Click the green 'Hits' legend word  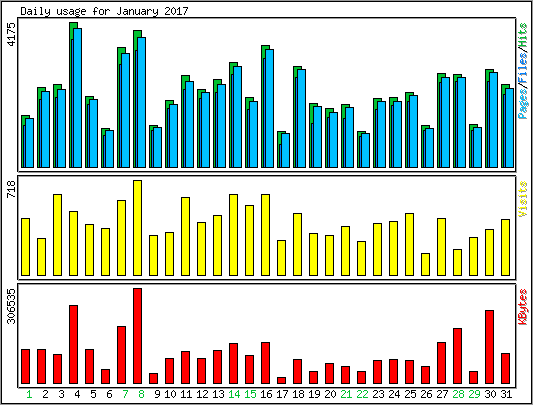(522, 36)
